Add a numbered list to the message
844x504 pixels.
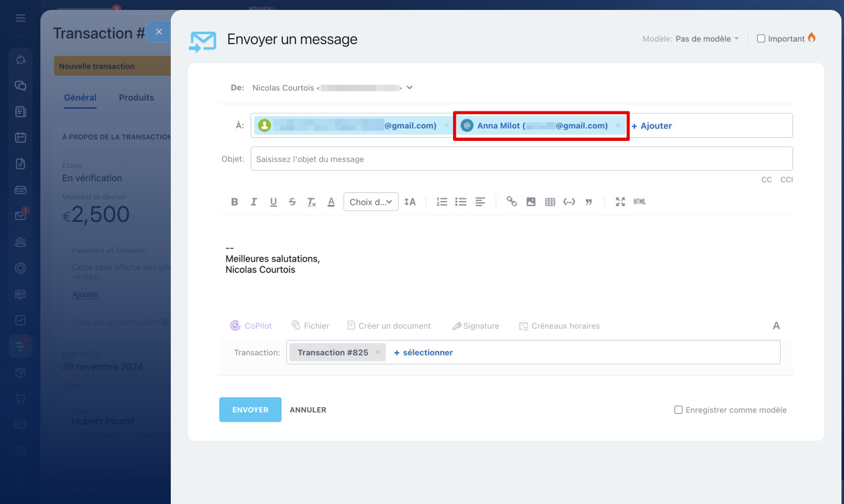[x=442, y=202]
